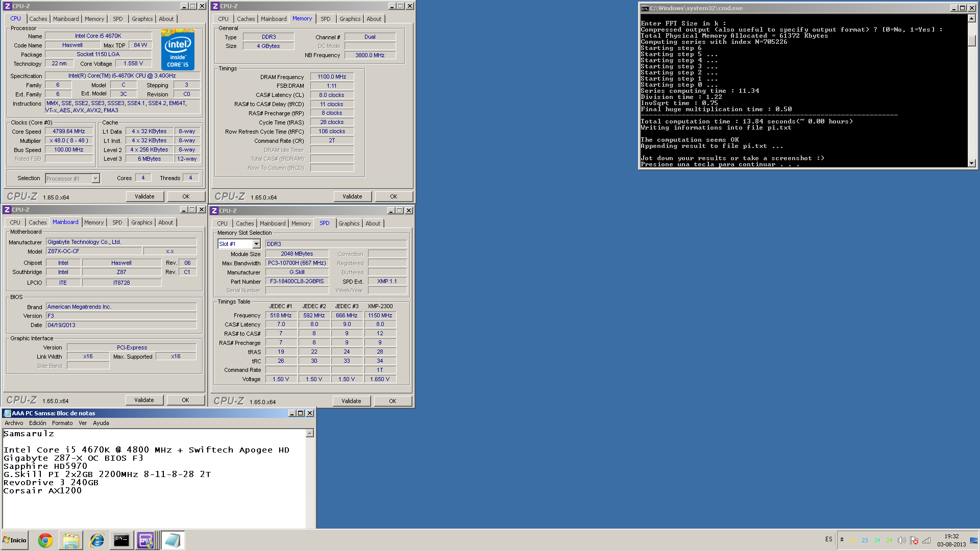Click the Name field Intel Core i5 4670K
The height and width of the screenshot is (551, 980).
(x=98, y=36)
